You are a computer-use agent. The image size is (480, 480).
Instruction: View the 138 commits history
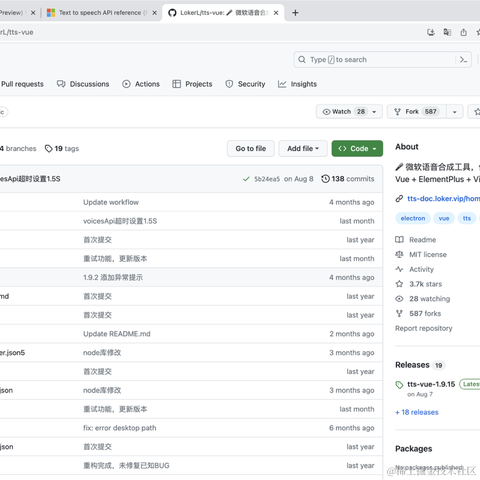point(348,179)
